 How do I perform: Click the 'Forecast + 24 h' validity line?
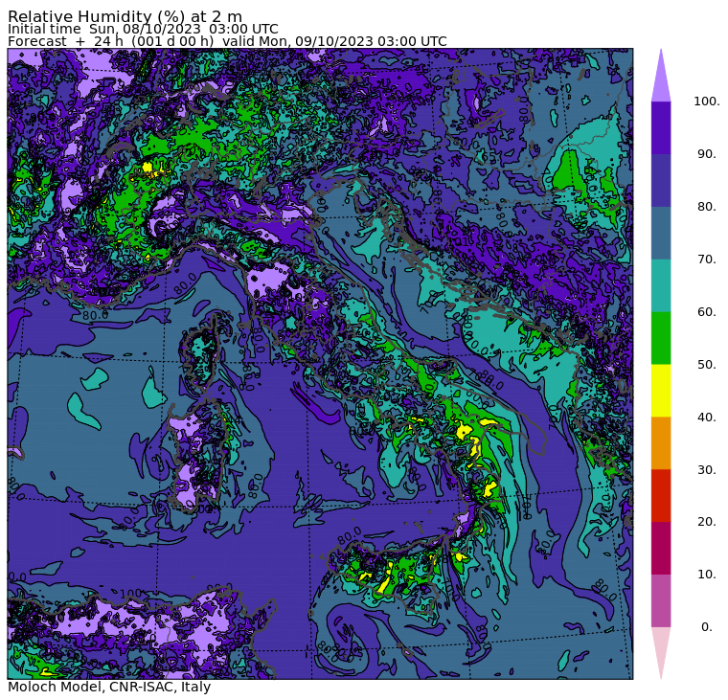point(227,41)
